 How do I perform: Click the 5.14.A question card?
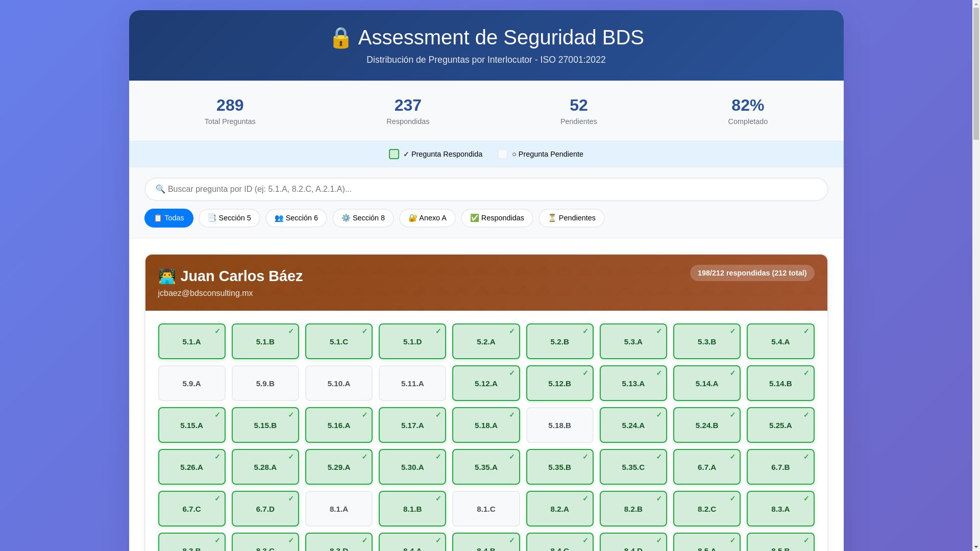(707, 383)
